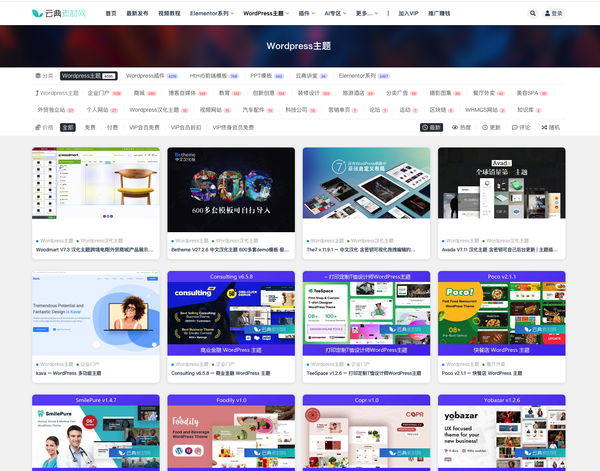Expand the 插件 navigation dropdown
The width and height of the screenshot is (600, 471).
pos(307,13)
